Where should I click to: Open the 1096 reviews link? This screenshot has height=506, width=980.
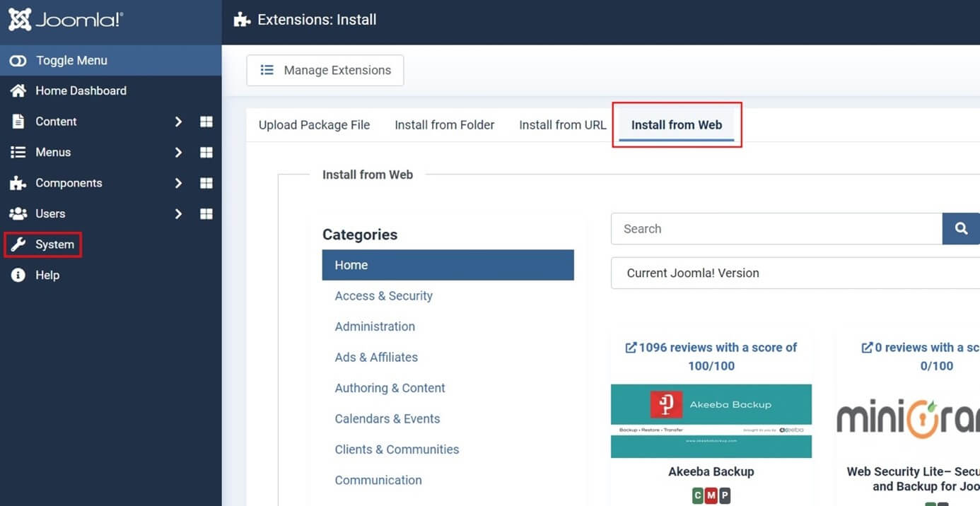pyautogui.click(x=711, y=357)
